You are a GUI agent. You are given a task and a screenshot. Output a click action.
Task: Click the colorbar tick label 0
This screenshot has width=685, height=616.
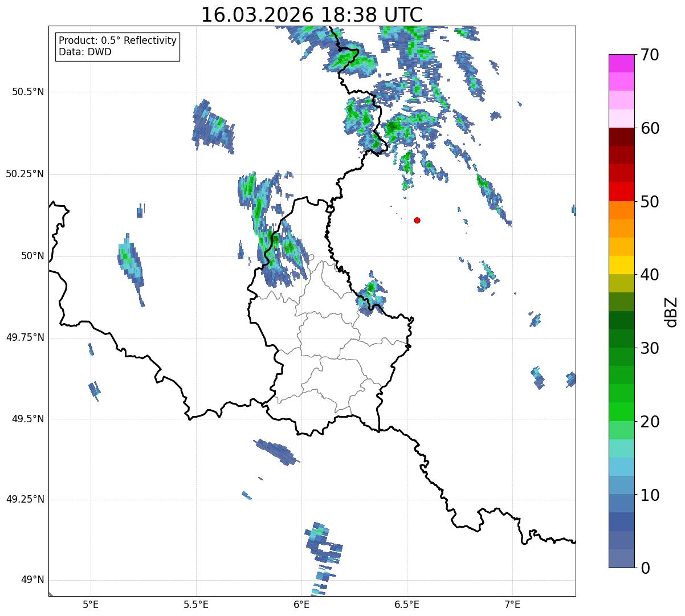[x=645, y=568]
